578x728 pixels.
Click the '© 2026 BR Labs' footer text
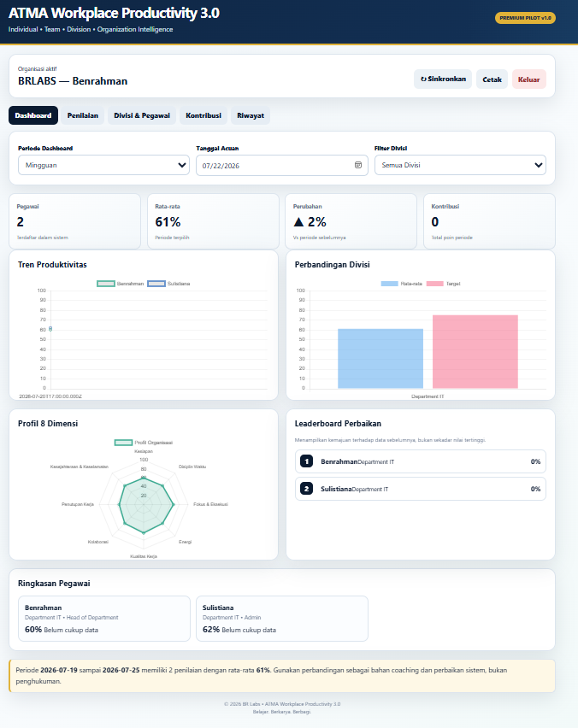[x=282, y=704]
